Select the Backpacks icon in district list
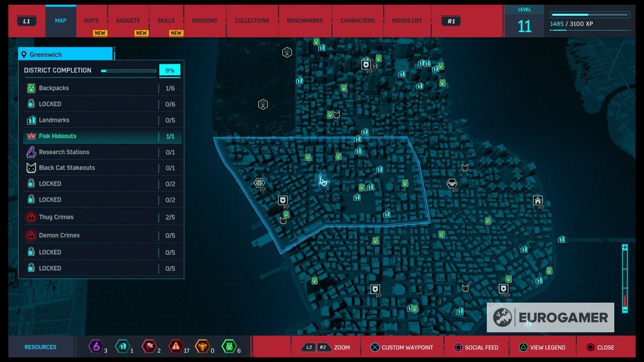The image size is (644, 362). point(31,88)
